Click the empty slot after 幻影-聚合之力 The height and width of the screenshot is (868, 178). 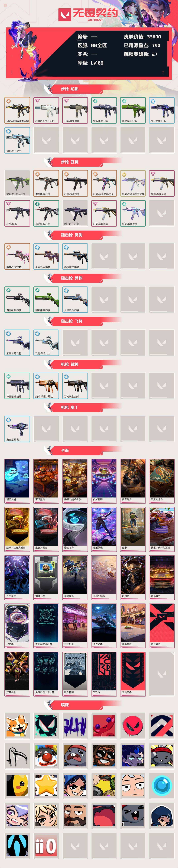click(x=46, y=140)
